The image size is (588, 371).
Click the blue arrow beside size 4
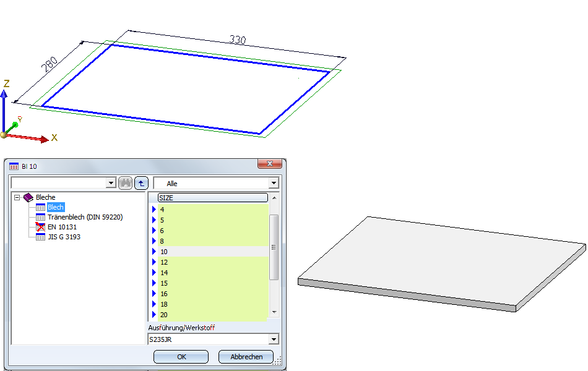153,210
